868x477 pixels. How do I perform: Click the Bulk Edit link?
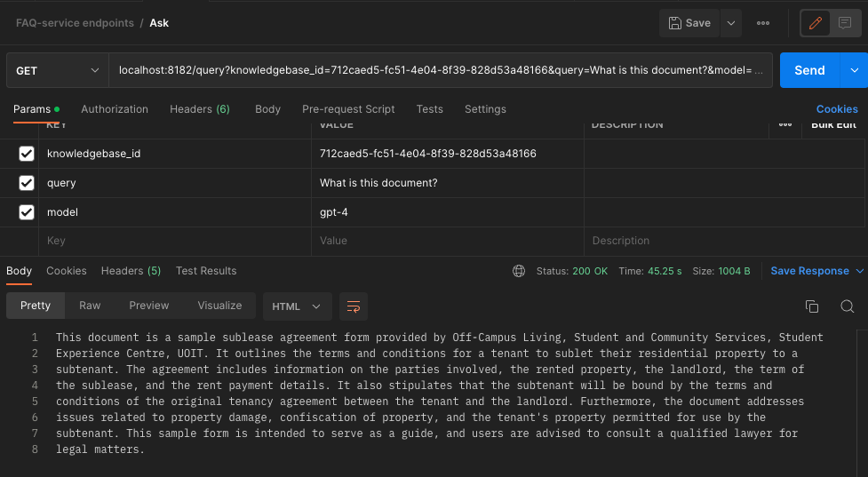(x=833, y=125)
